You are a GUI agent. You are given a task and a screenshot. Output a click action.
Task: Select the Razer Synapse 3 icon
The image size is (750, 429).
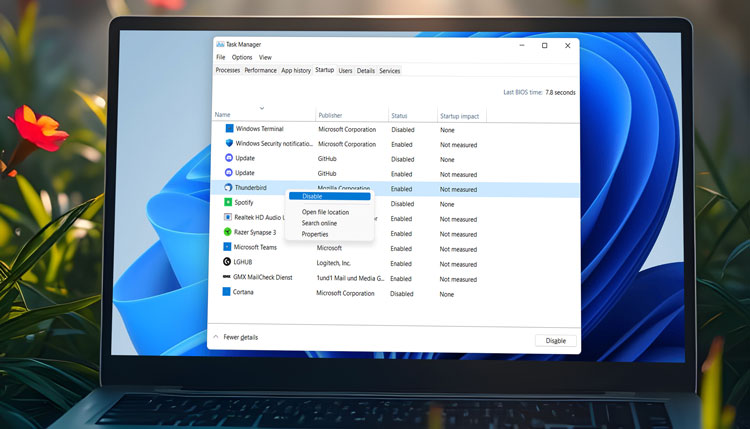tap(228, 232)
